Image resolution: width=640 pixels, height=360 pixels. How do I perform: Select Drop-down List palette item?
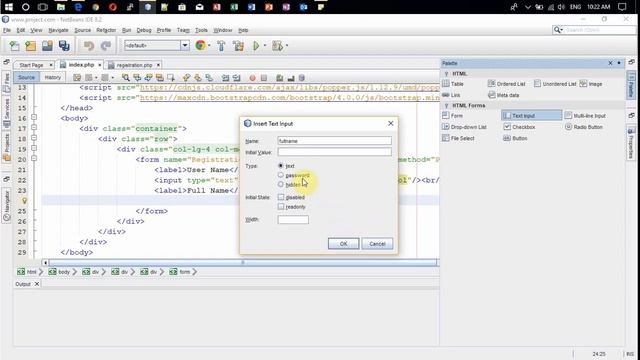point(464,127)
